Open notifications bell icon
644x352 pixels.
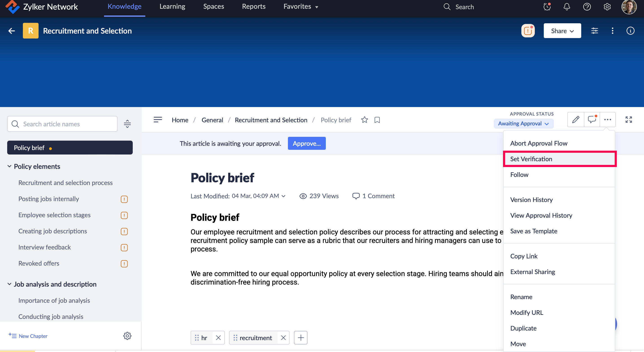point(567,7)
